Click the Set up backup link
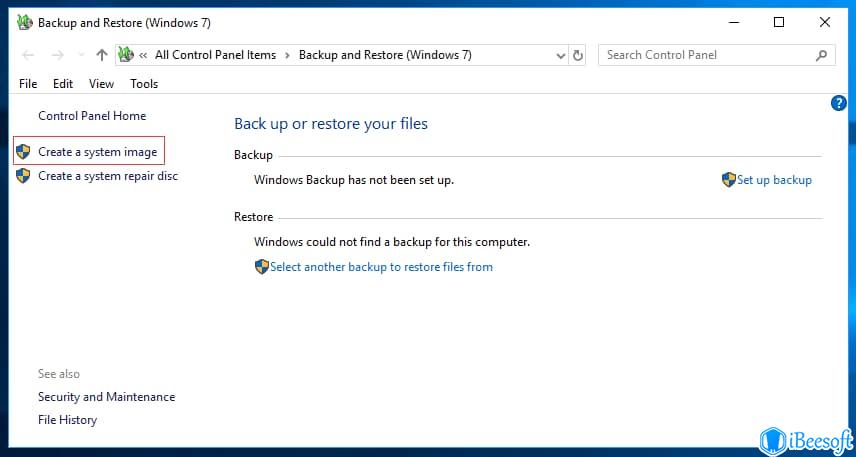 pos(774,180)
